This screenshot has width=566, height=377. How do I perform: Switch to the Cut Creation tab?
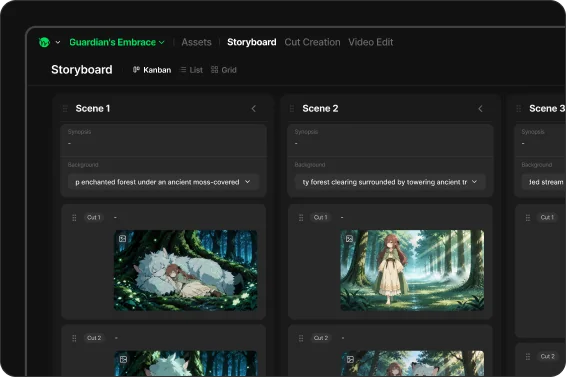(x=312, y=42)
